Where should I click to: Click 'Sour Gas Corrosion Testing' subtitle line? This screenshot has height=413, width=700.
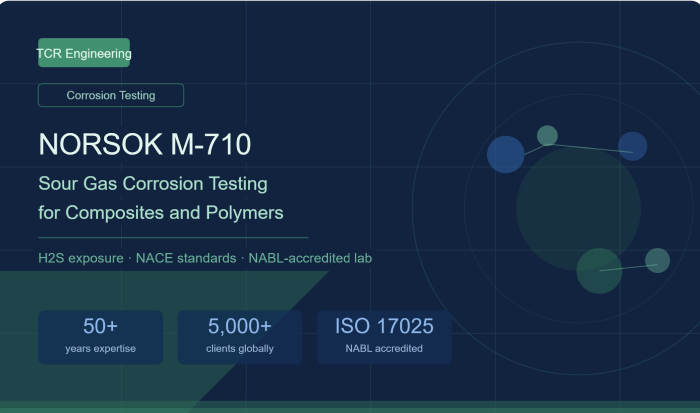tap(153, 184)
